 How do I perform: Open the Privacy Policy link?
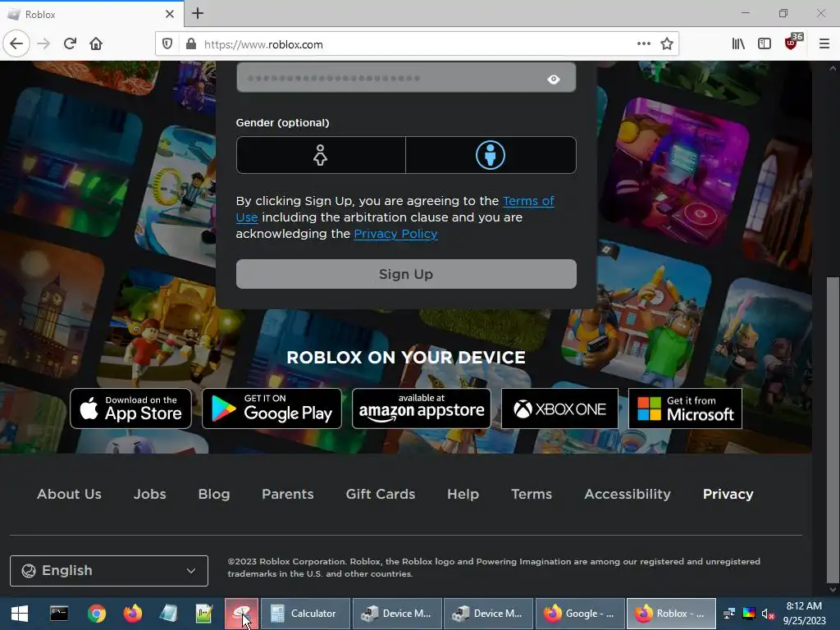coord(395,234)
